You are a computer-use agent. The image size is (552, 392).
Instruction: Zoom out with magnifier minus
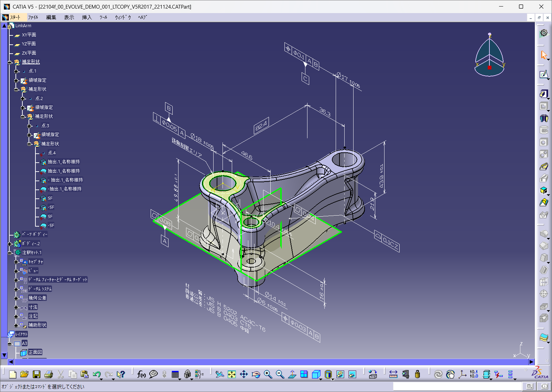pos(280,374)
